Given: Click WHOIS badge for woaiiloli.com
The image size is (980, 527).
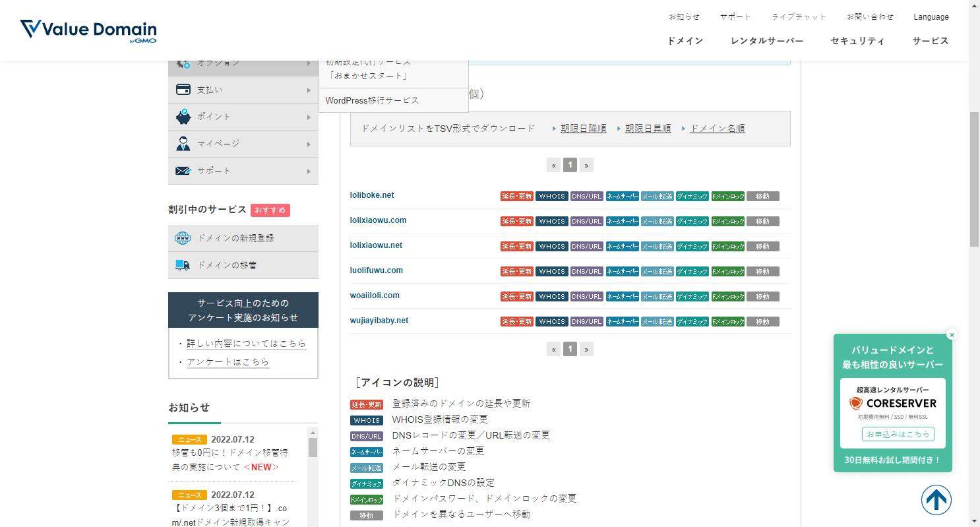Looking at the screenshot, I should [x=551, y=297].
